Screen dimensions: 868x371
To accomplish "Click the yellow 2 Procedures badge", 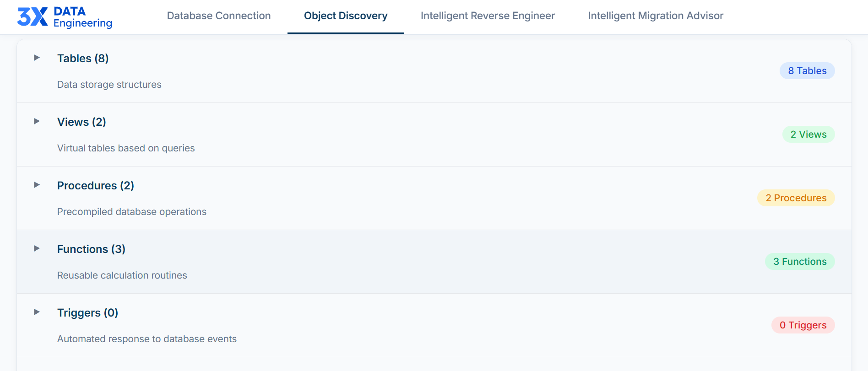I will click(x=796, y=198).
